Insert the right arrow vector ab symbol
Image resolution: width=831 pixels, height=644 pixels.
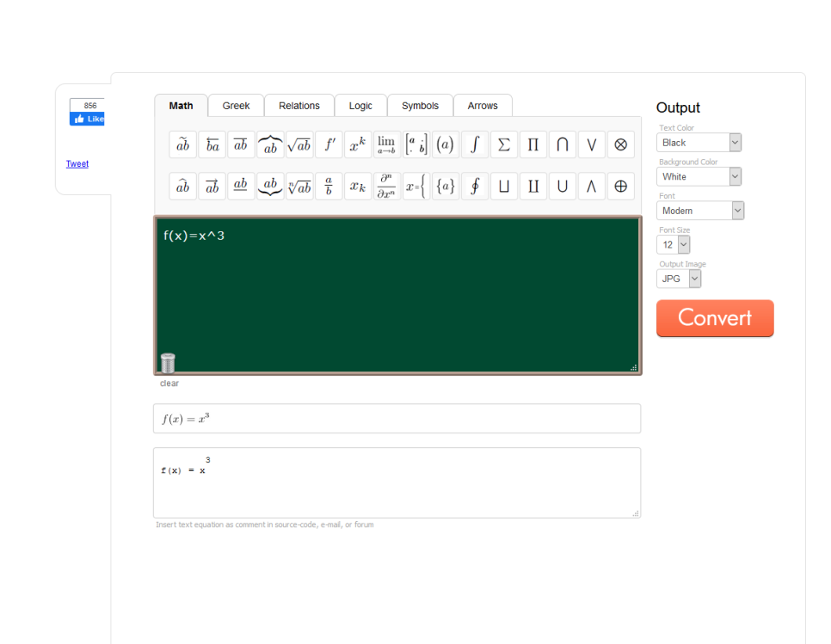click(212, 186)
